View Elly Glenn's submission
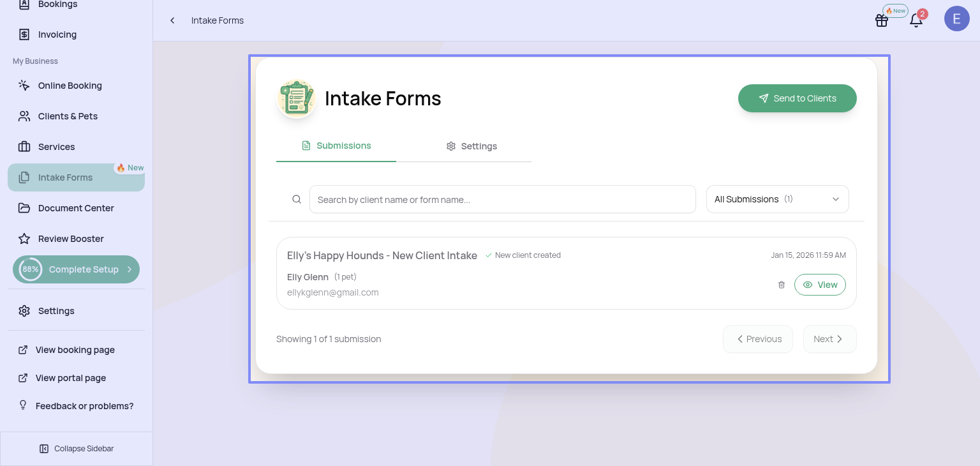Viewport: 980px width, 466px height. pyautogui.click(x=820, y=285)
